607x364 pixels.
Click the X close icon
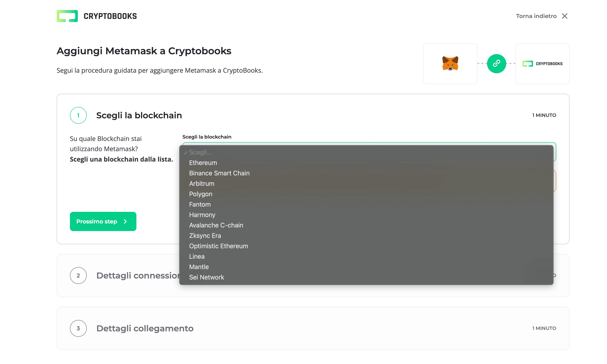[x=565, y=16]
